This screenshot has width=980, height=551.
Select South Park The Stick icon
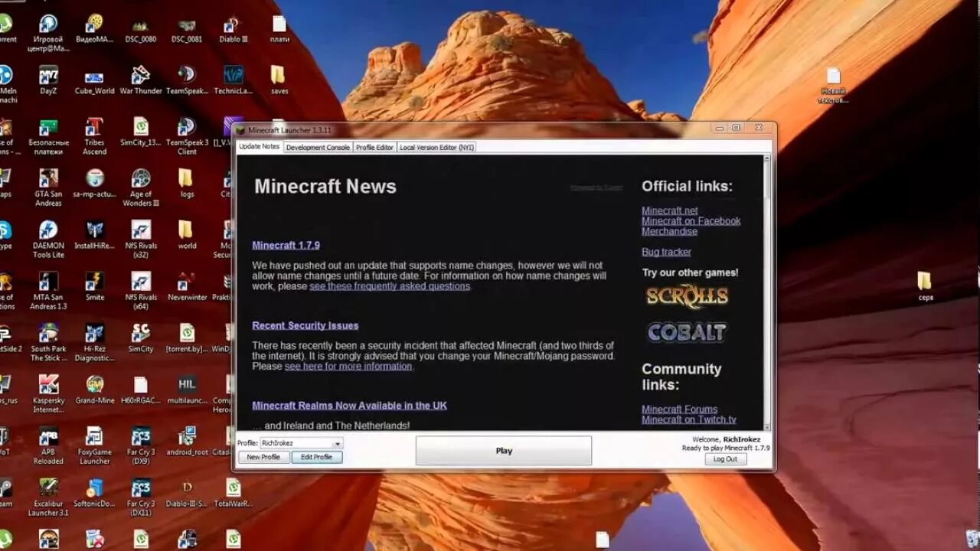(x=48, y=342)
